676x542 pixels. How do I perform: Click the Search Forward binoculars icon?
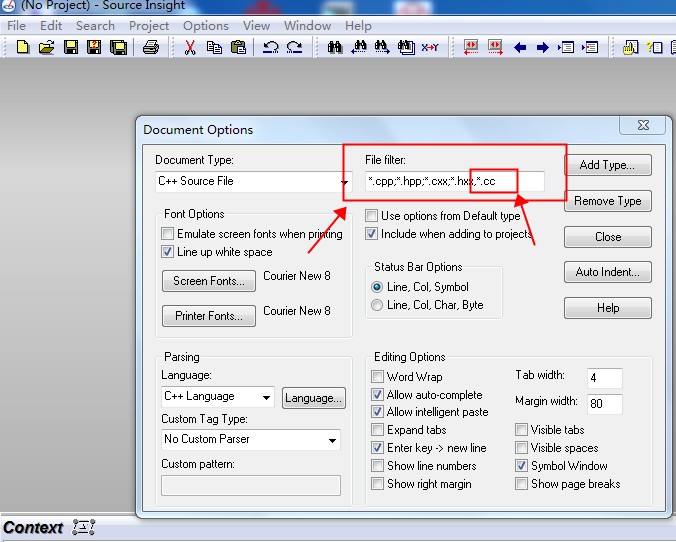[x=382, y=47]
